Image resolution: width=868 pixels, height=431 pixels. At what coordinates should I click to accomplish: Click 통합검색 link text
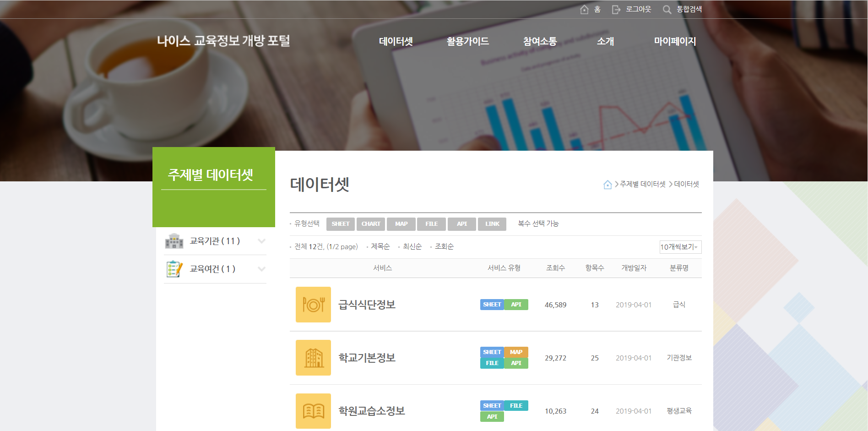pyautogui.click(x=689, y=9)
